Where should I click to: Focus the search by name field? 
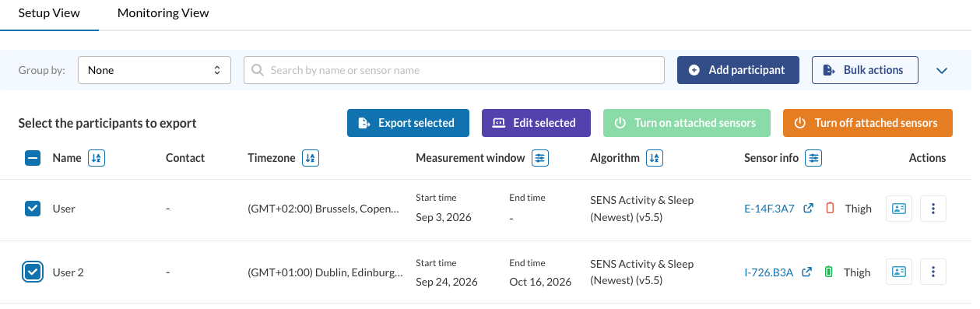[x=454, y=70]
